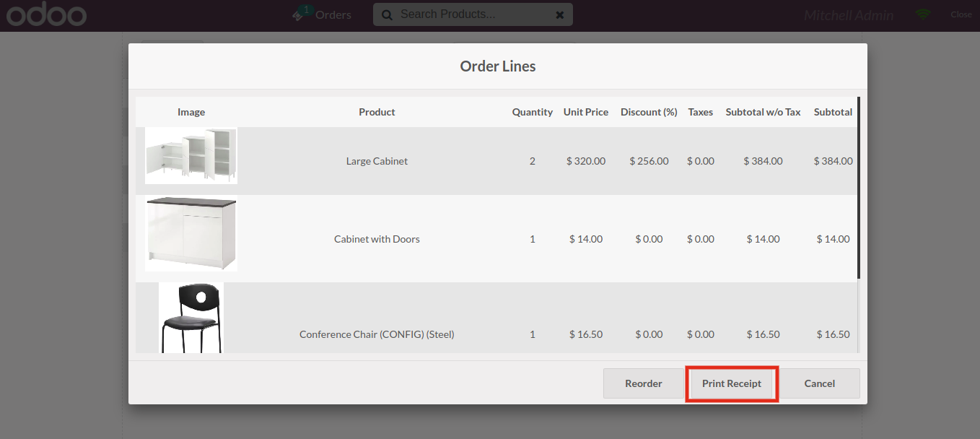Focus the Search Products input field
Screen dimensions: 980x439
click(x=473, y=14)
